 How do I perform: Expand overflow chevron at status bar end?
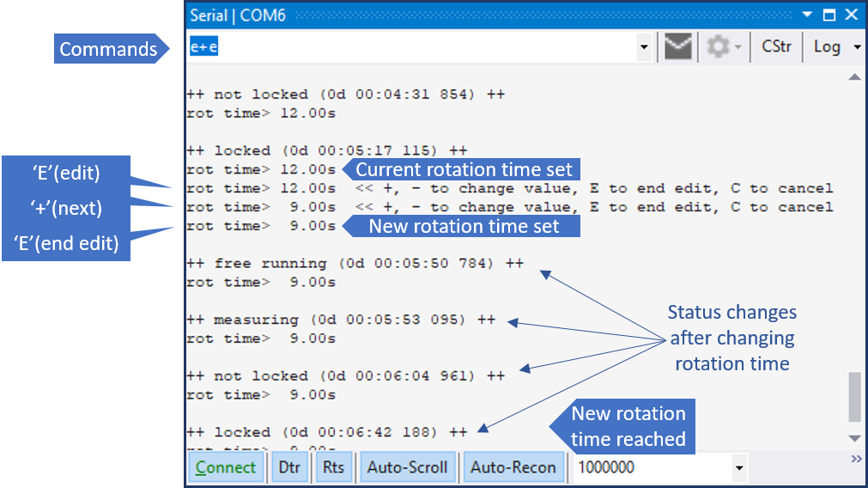[856, 459]
